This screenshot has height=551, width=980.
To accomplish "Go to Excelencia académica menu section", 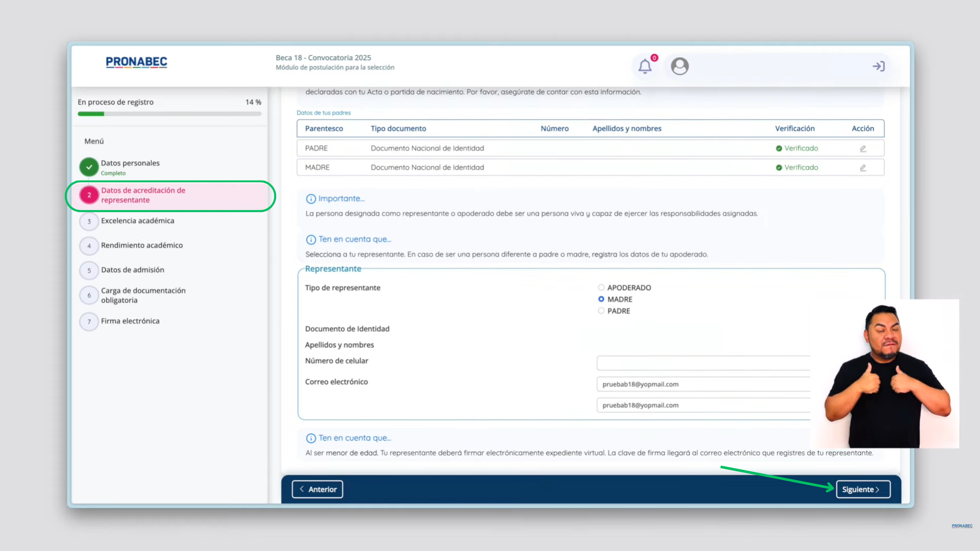I will [137, 221].
